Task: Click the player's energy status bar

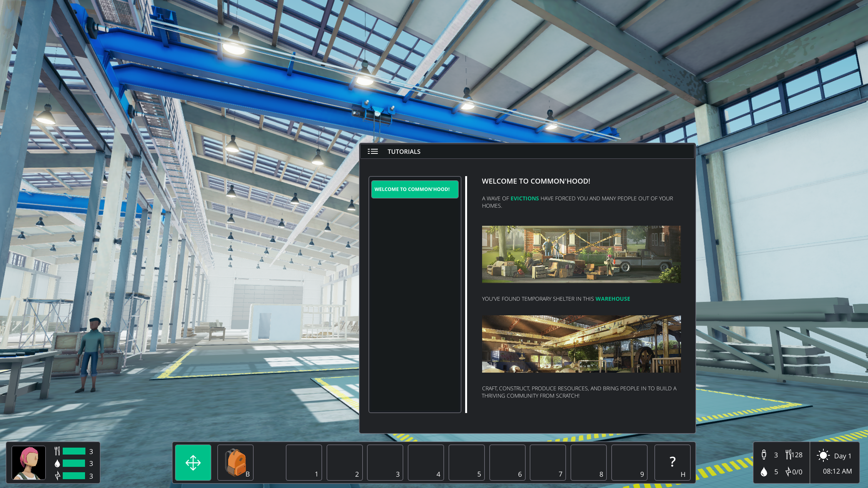Action: coord(74,476)
